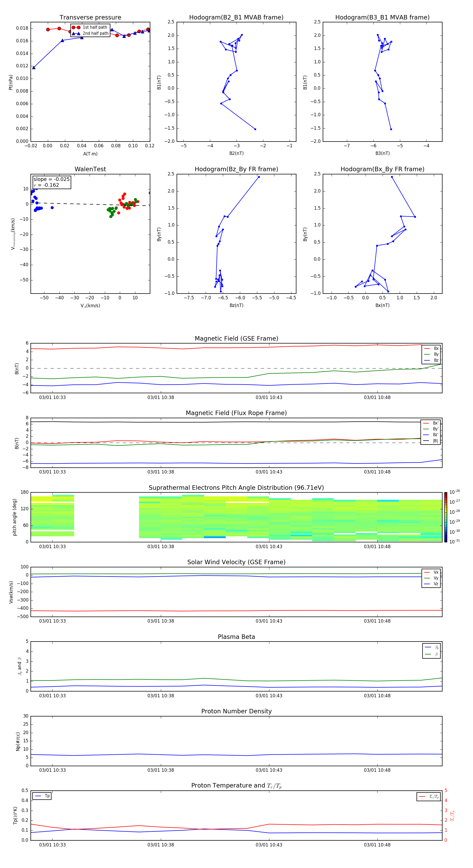Click the 'Hodogram(B3_B1 MVAB frame)' title
This screenshot has width=473, height=868.
pyautogui.click(x=382, y=17)
